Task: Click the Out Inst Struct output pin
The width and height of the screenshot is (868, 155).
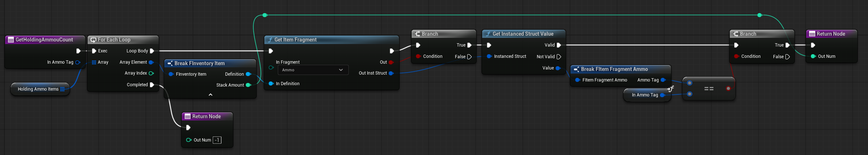Action: [x=391, y=73]
